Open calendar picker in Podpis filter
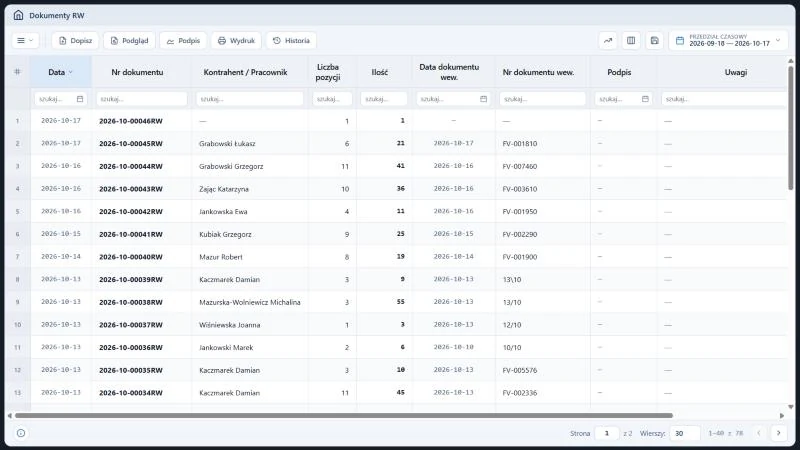The height and width of the screenshot is (450, 800). coord(645,99)
